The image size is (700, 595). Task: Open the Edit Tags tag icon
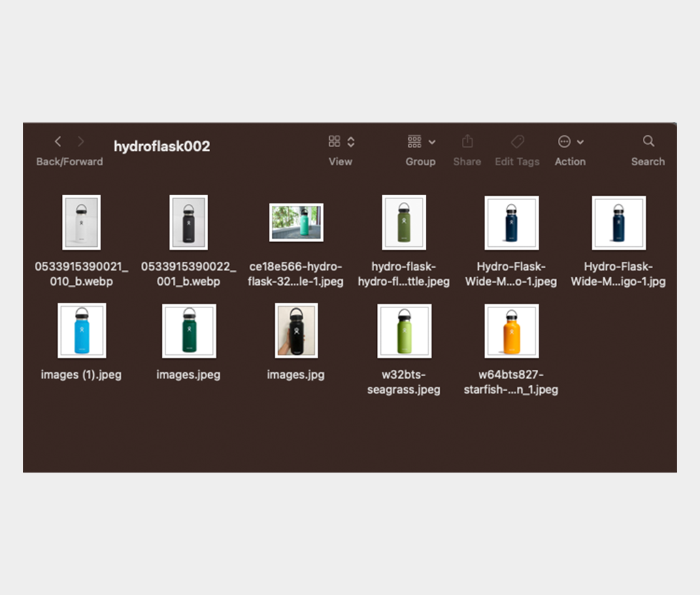pos(518,141)
